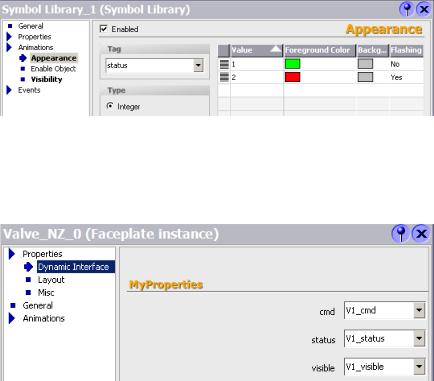Sort by the Value column header
The height and width of the screenshot is (381, 434).
[x=256, y=50]
